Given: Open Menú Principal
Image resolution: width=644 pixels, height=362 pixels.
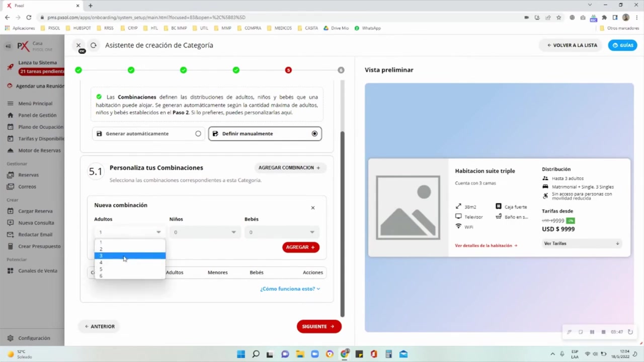Looking at the screenshot, I should pos(35,103).
